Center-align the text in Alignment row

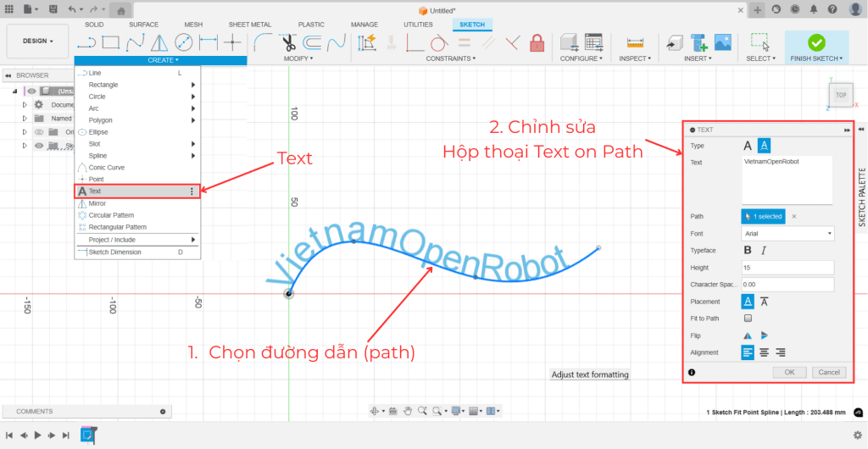[764, 352]
